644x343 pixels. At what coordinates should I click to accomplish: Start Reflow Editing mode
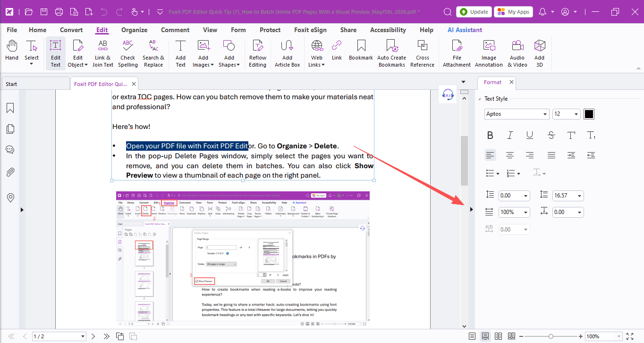coord(257,53)
